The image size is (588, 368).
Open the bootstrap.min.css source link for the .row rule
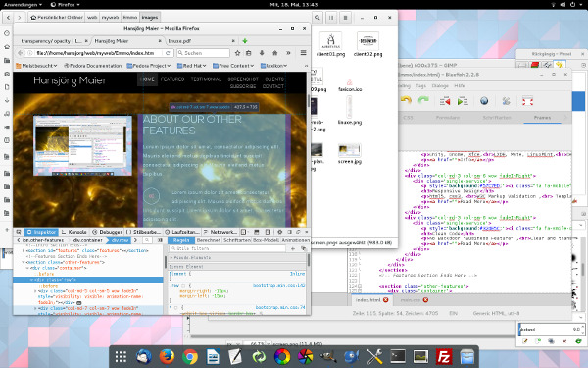279,286
